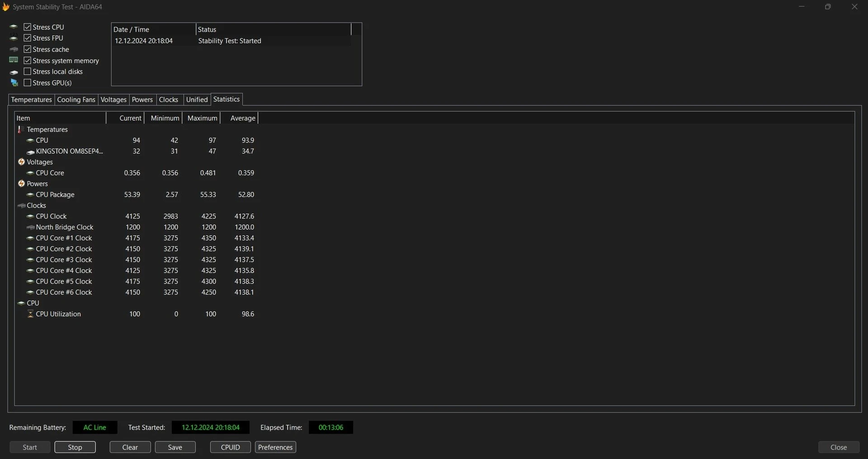868x459 pixels.
Task: Click the chip icon of the bottom CPU group
Action: pyautogui.click(x=21, y=303)
